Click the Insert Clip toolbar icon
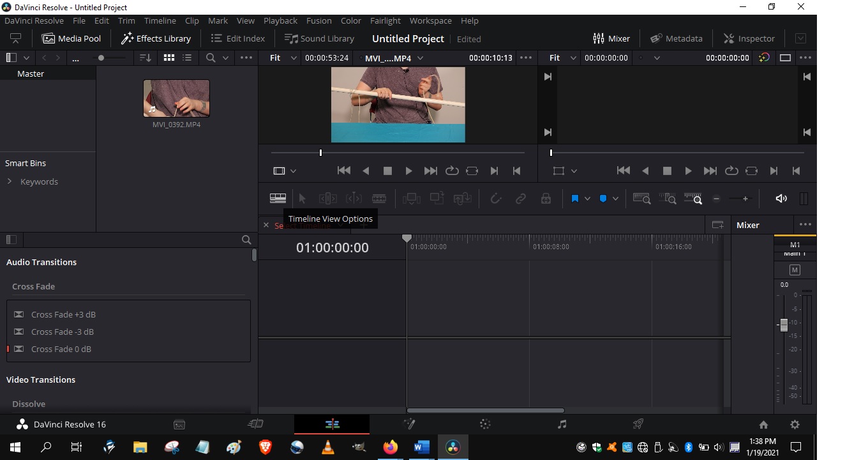Viewport: 868px width, 460px height. [x=412, y=199]
